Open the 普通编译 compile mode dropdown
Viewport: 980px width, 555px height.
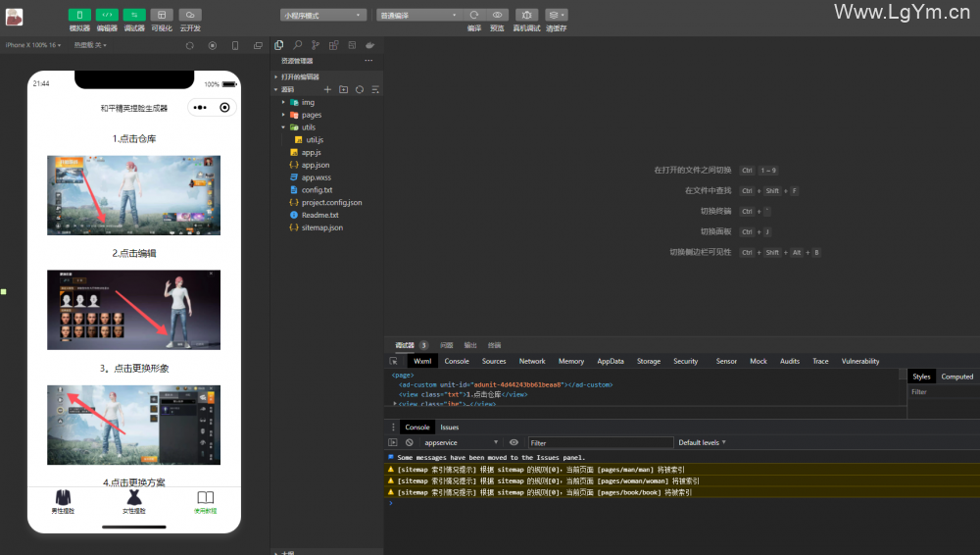pyautogui.click(x=418, y=15)
